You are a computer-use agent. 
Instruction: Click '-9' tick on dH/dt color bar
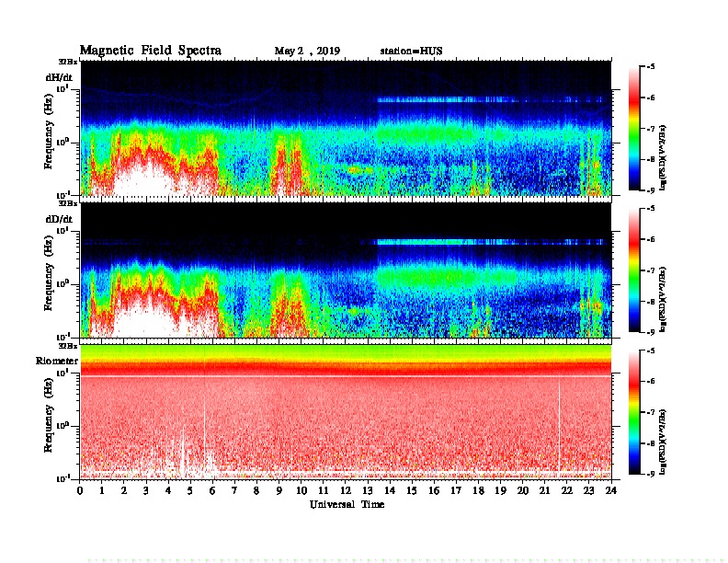click(x=651, y=190)
